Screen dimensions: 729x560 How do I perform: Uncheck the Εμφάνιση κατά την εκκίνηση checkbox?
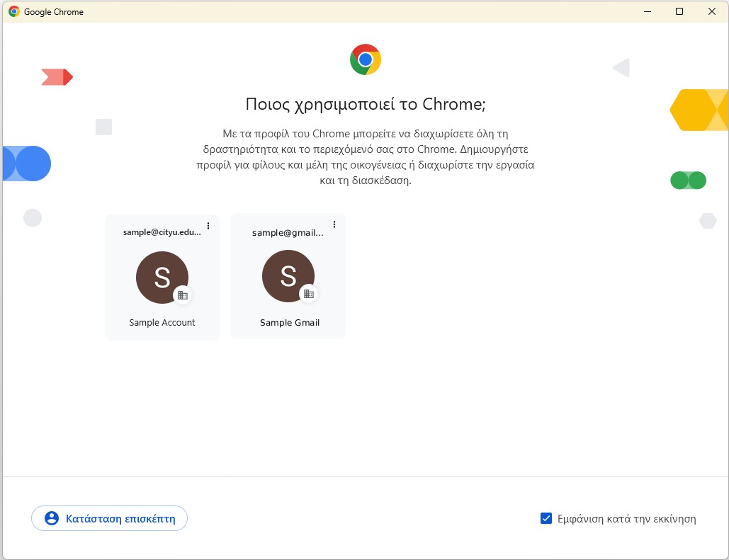pyautogui.click(x=546, y=519)
